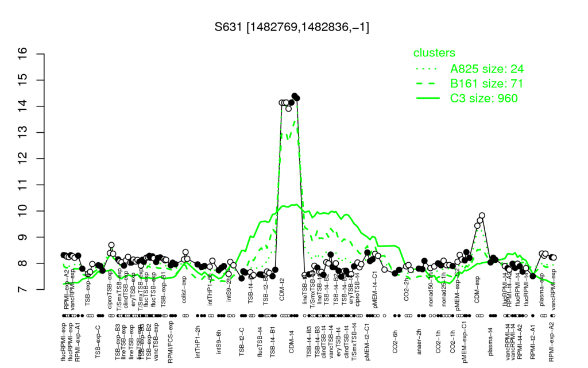Screen dimensions: 588x368
Task: Click the highest filled data point near 14.4
Action: tap(295, 96)
